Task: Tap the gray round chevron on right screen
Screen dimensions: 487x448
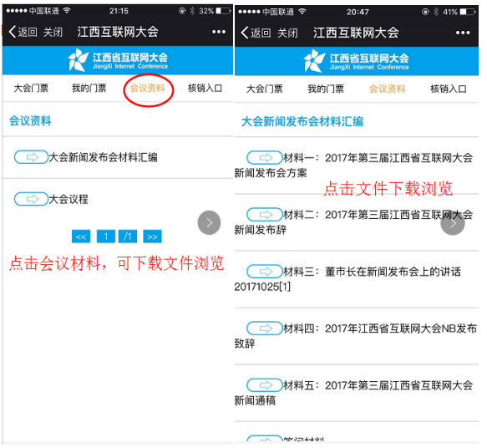Action: [x=453, y=223]
